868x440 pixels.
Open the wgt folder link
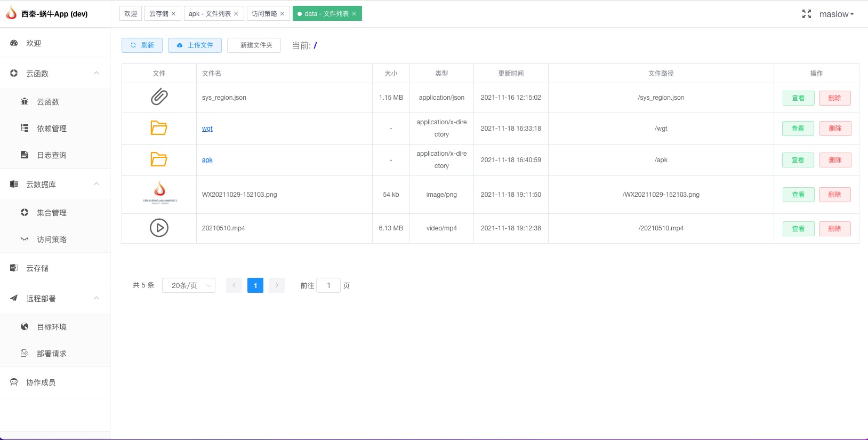[x=207, y=129]
